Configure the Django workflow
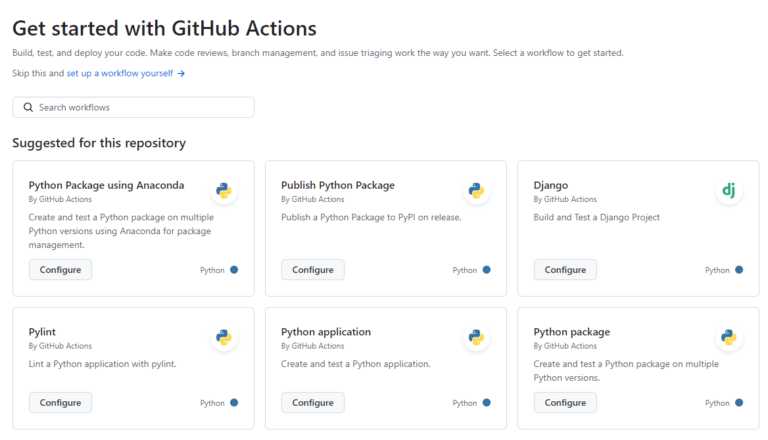 click(x=565, y=270)
